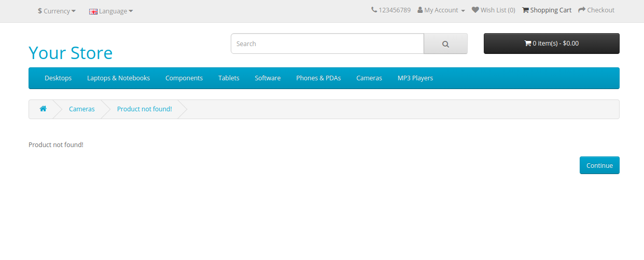Open the Desktops menu
Image resolution: width=644 pixels, height=260 pixels.
pos(58,78)
